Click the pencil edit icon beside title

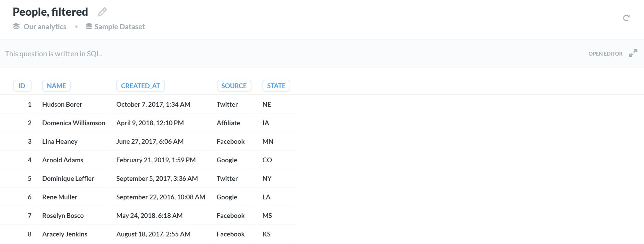(102, 12)
